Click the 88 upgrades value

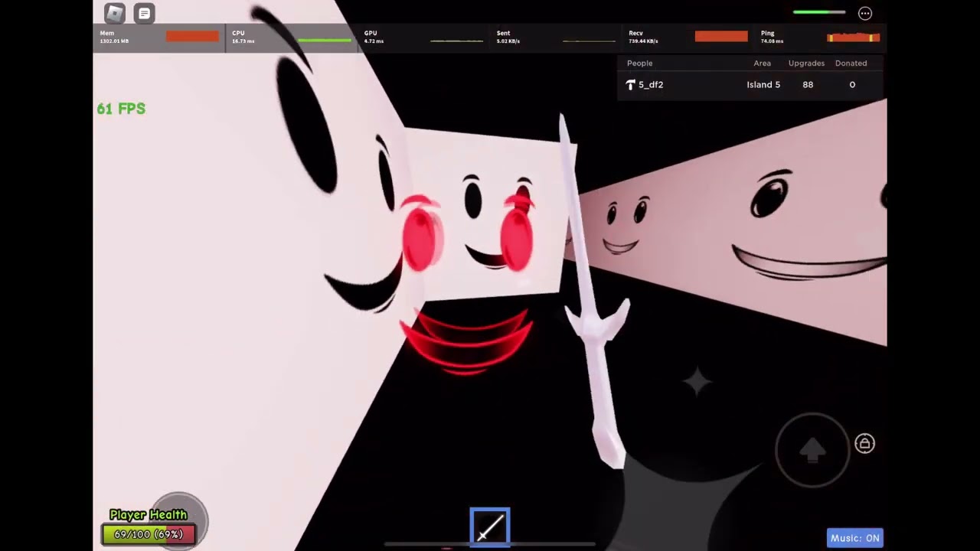[x=808, y=84]
